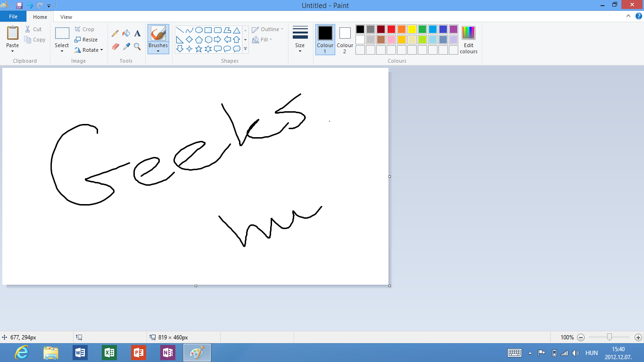
Task: Open the File menu
Action: pyautogui.click(x=13, y=16)
